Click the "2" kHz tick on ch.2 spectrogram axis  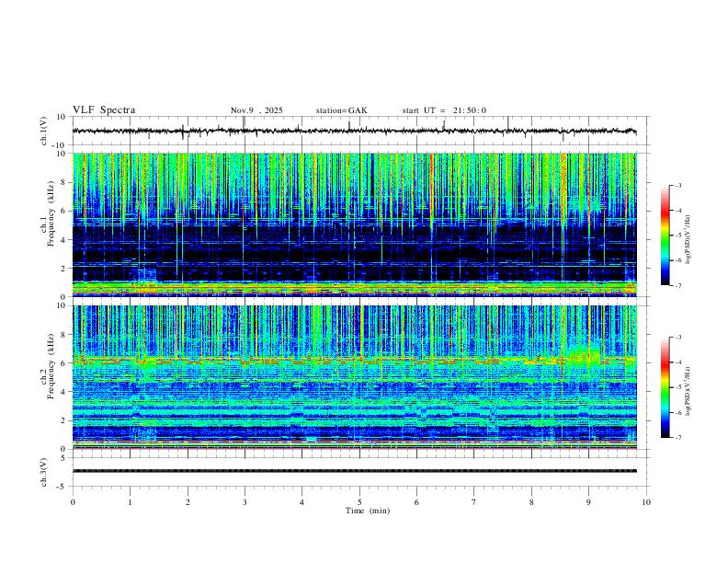click(64, 420)
